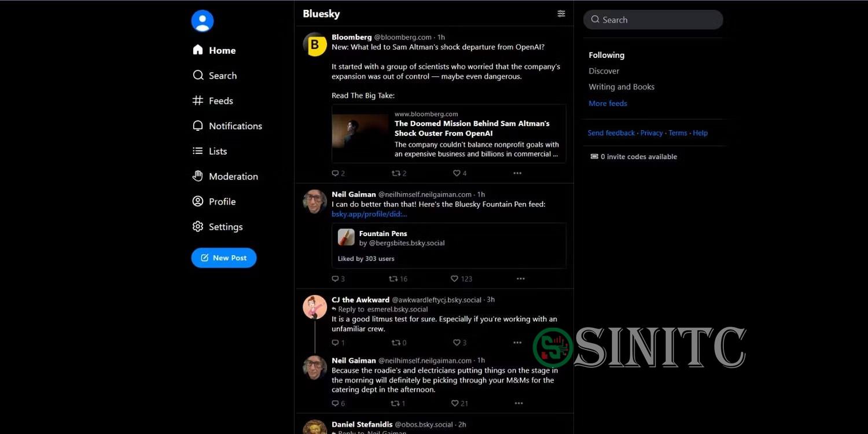The image size is (868, 434).
Task: Click 0 invite codes available
Action: [634, 156]
